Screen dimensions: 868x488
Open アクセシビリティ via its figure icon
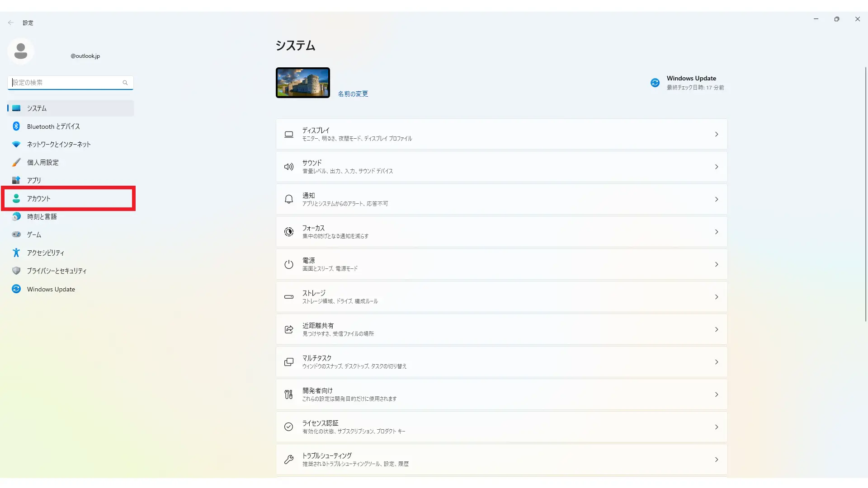pos(16,253)
